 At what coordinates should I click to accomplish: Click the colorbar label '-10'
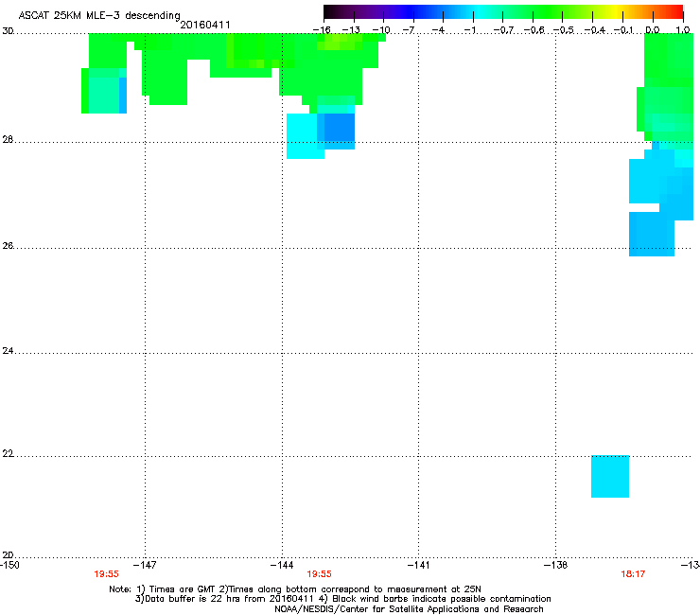pos(381,30)
